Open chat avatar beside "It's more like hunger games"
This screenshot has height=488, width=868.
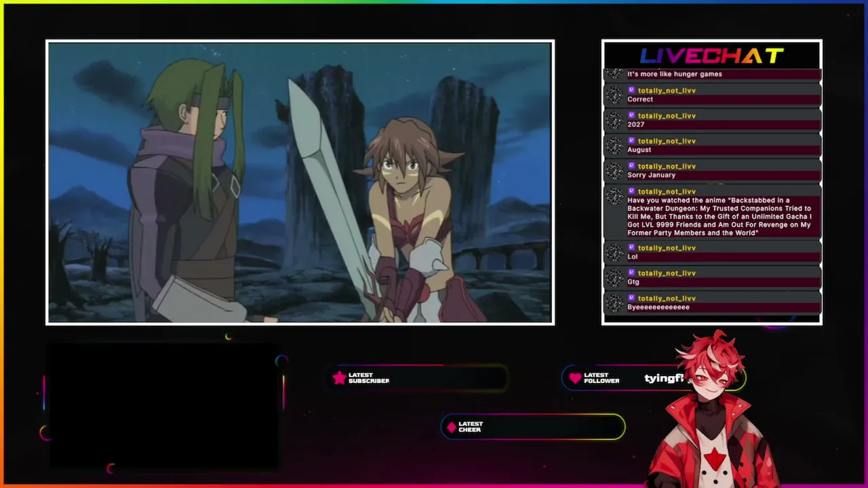(614, 73)
